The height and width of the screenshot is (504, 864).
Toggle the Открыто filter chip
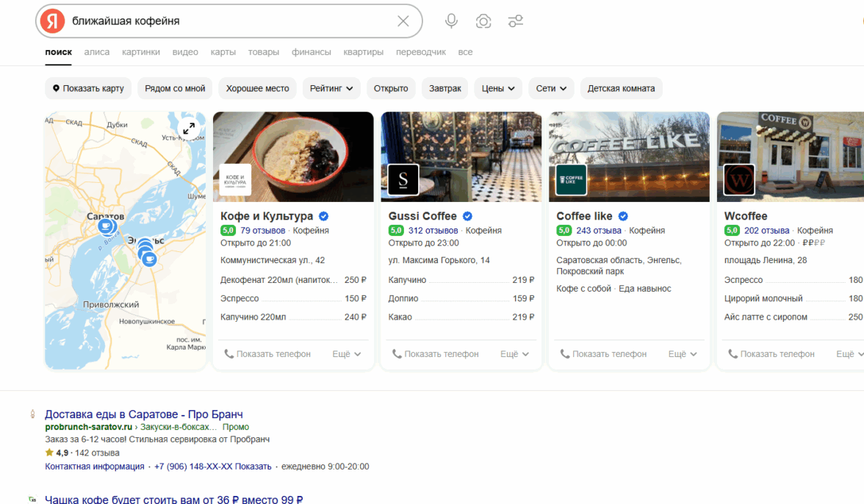click(391, 88)
